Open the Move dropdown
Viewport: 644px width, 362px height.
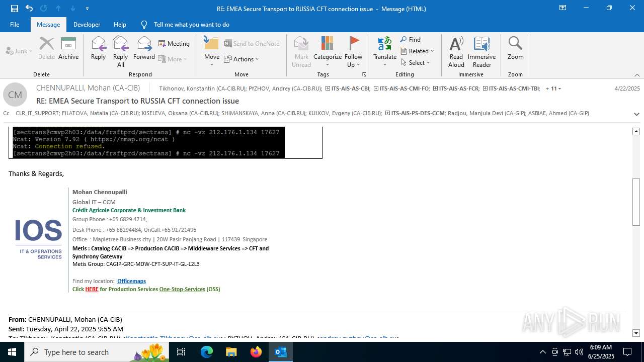point(212,52)
